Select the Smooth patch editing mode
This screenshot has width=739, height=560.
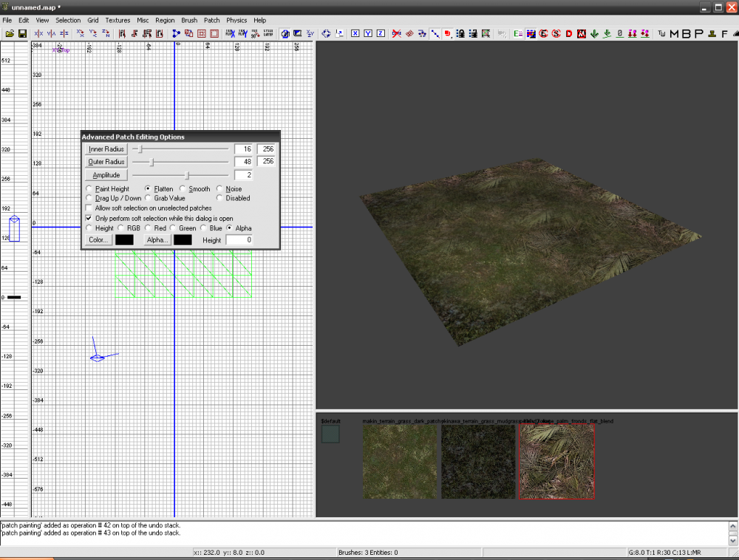[x=183, y=188]
